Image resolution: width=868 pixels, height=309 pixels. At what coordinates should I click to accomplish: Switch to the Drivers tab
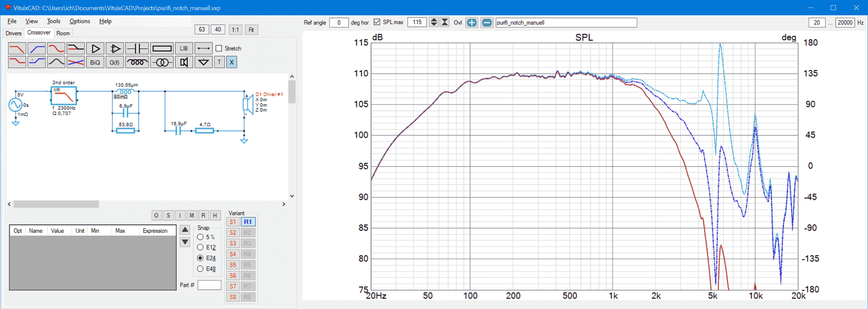[x=14, y=33]
